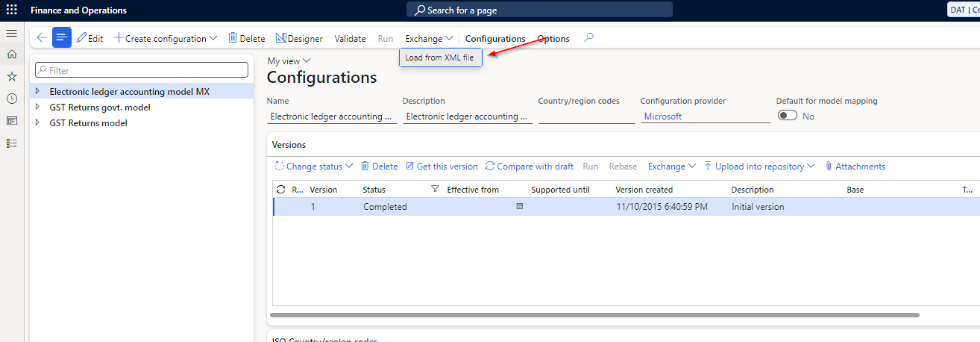Open the Designer
The width and height of the screenshot is (980, 342).
point(299,38)
